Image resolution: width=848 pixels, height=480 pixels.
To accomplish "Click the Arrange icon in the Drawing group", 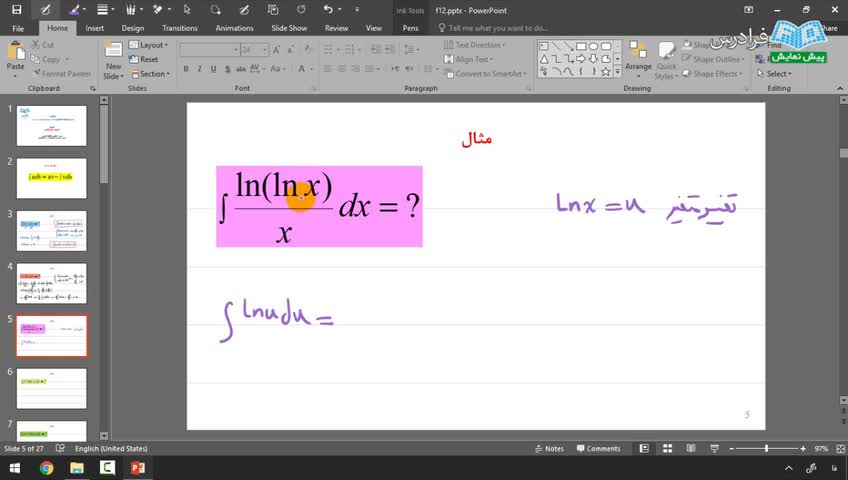I will 638,50.
